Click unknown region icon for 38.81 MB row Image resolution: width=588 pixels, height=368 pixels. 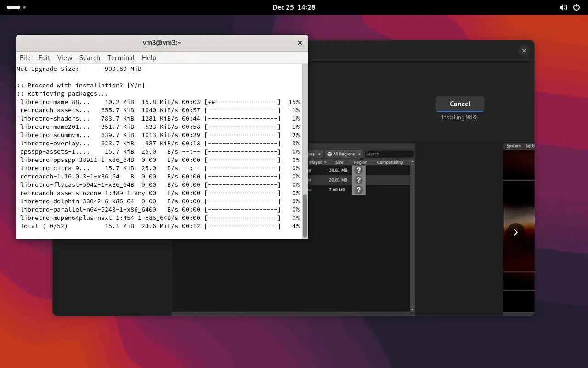tap(359, 170)
